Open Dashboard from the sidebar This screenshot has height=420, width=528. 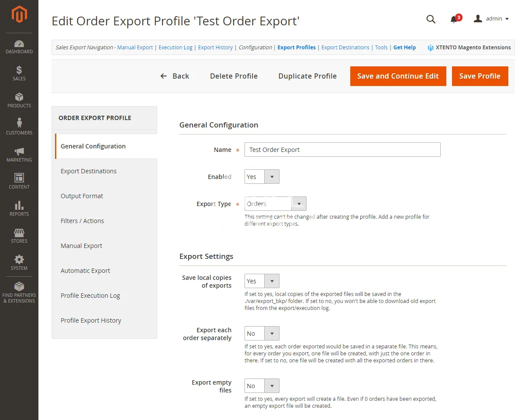(x=19, y=47)
